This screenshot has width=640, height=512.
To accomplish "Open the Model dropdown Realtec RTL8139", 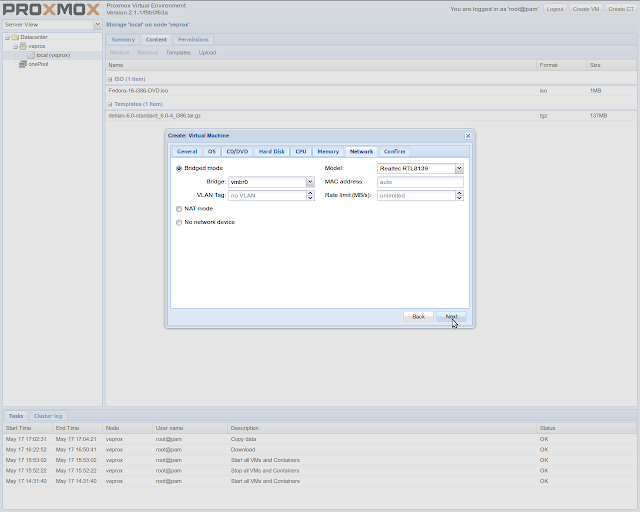I will pyautogui.click(x=459, y=168).
